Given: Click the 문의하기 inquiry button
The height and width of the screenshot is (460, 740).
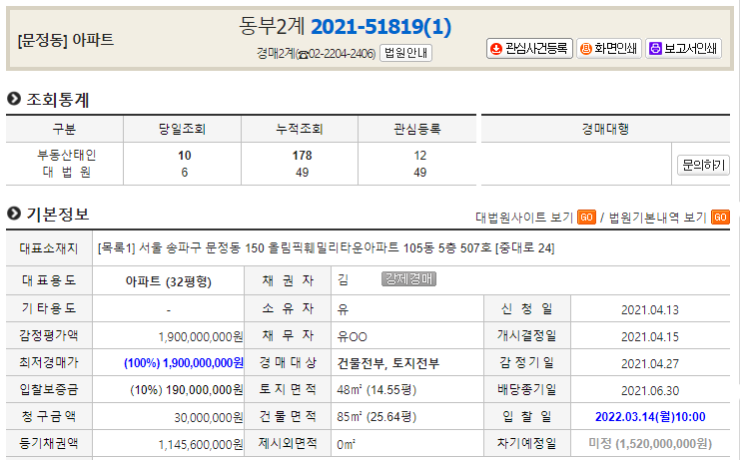Looking at the screenshot, I should (703, 165).
